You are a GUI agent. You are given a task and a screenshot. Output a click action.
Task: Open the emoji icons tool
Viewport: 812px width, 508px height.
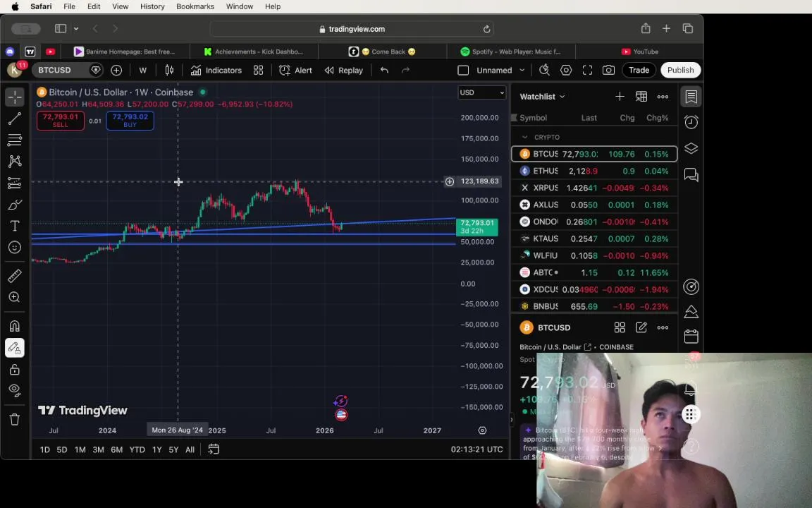coord(15,247)
